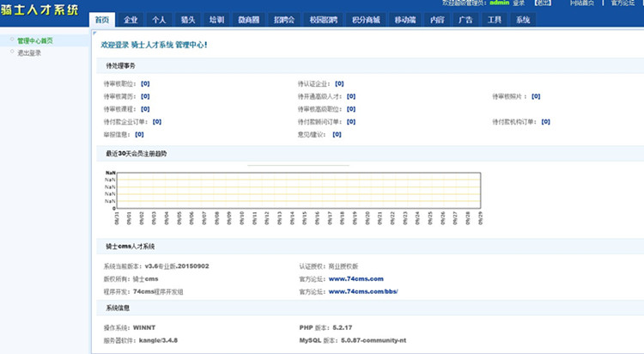Image resolution: width=644 pixels, height=354 pixels.
Task: Switch to the 个人 tab
Action: (159, 19)
